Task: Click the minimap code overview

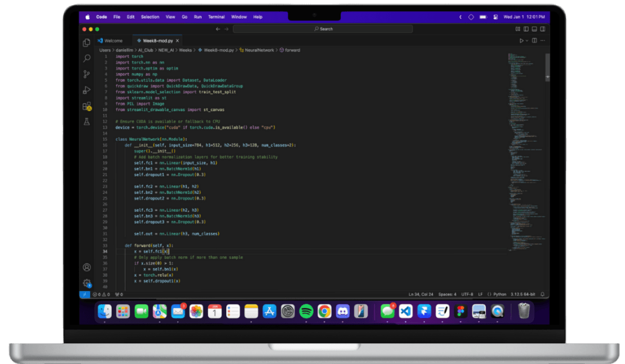Action: pos(526,151)
